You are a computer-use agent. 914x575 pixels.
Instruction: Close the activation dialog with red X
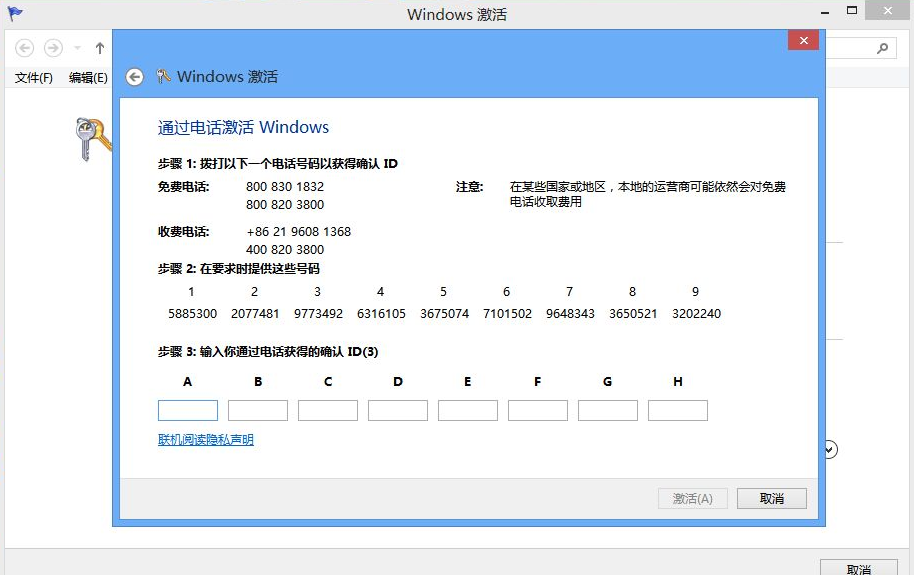[x=803, y=40]
